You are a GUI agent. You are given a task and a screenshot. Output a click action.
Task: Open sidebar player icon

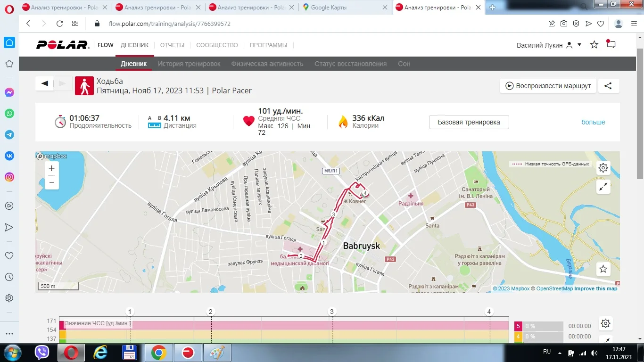[9, 206]
